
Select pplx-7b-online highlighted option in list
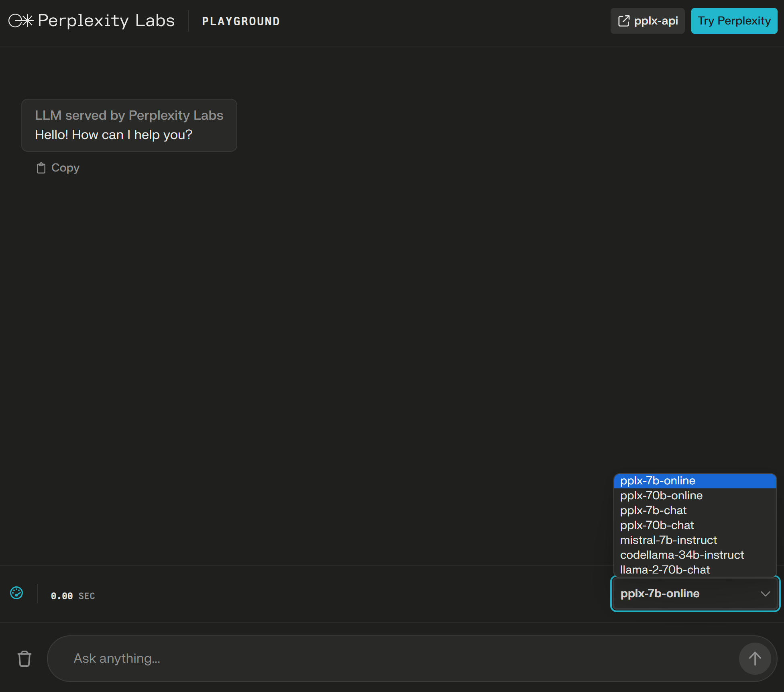pyautogui.click(x=694, y=481)
